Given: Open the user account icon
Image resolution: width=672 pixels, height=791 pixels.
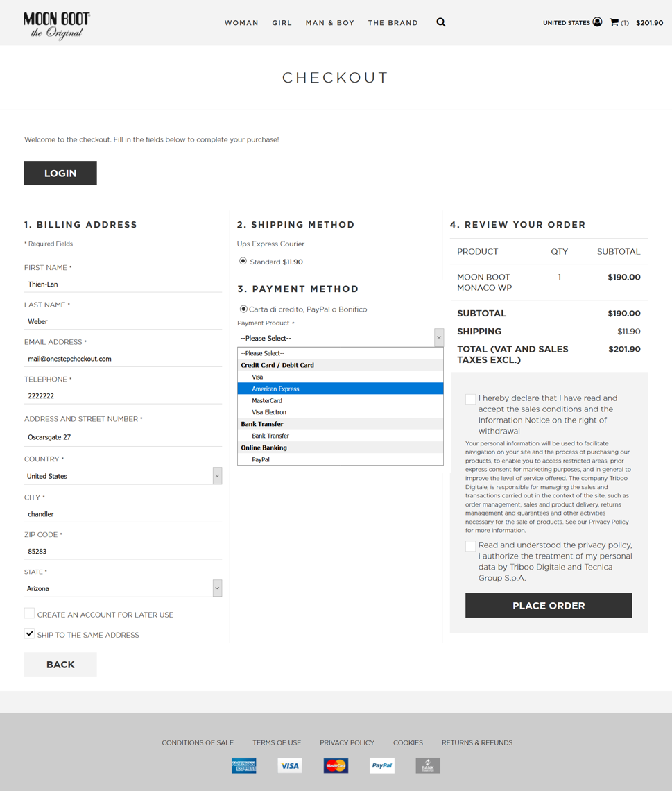Looking at the screenshot, I should (597, 22).
